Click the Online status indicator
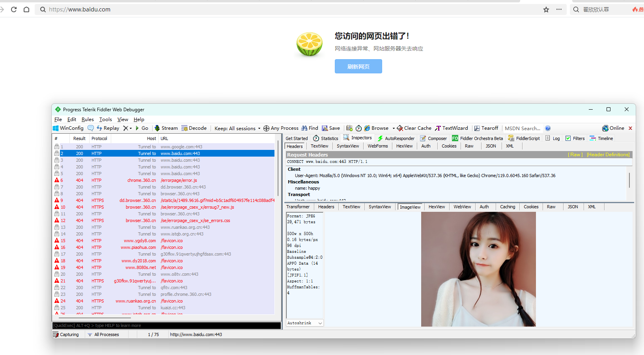Viewport: 644px width, 355px height. coord(613,128)
